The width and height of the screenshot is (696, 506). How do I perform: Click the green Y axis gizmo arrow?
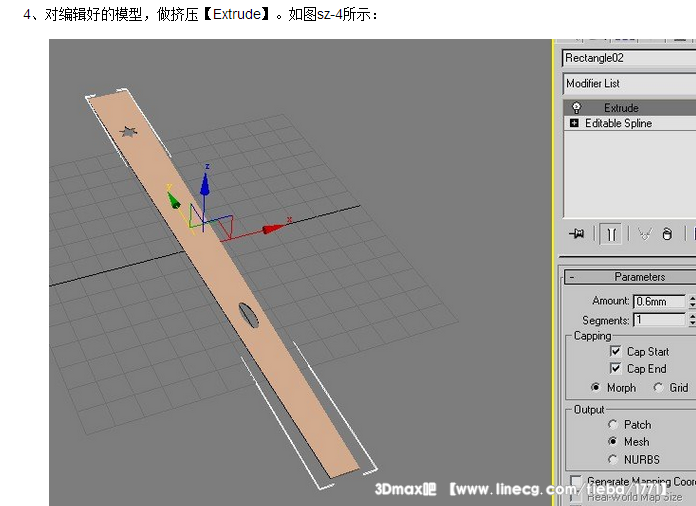click(x=174, y=200)
